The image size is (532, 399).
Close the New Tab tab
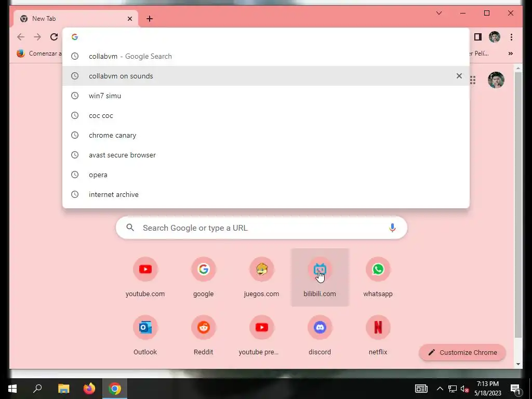[x=129, y=19]
